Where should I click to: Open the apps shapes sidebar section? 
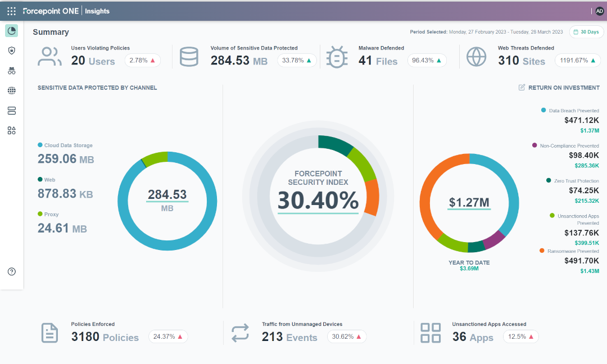pyautogui.click(x=11, y=131)
